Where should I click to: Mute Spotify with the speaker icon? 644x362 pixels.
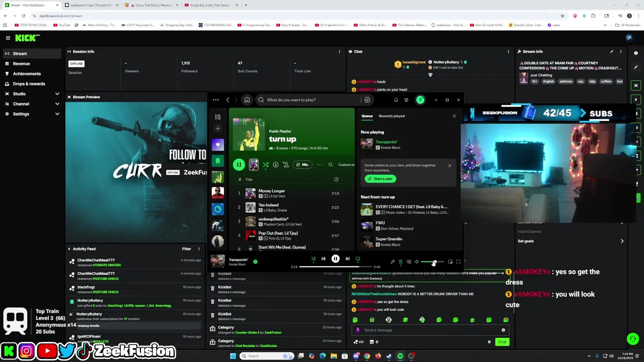pyautogui.click(x=417, y=262)
